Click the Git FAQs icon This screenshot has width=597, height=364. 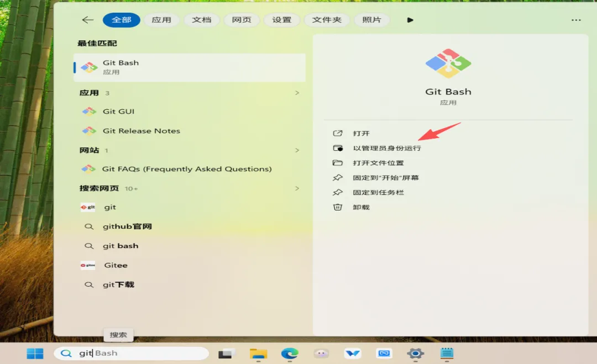[x=88, y=169]
